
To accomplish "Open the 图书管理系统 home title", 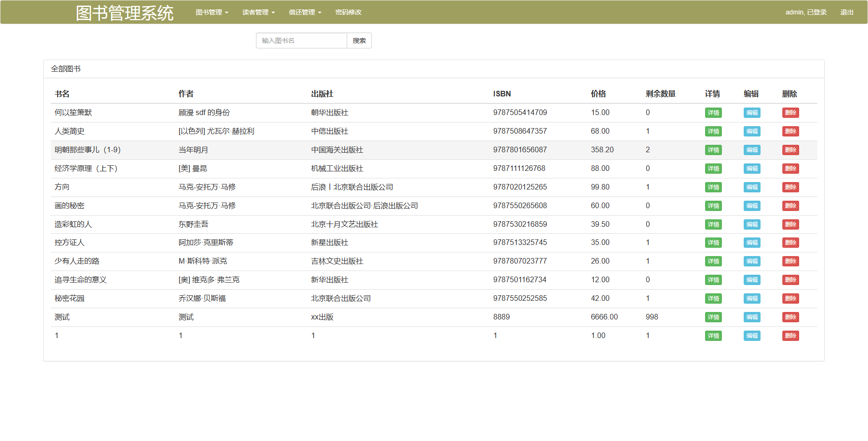I will point(125,13).
